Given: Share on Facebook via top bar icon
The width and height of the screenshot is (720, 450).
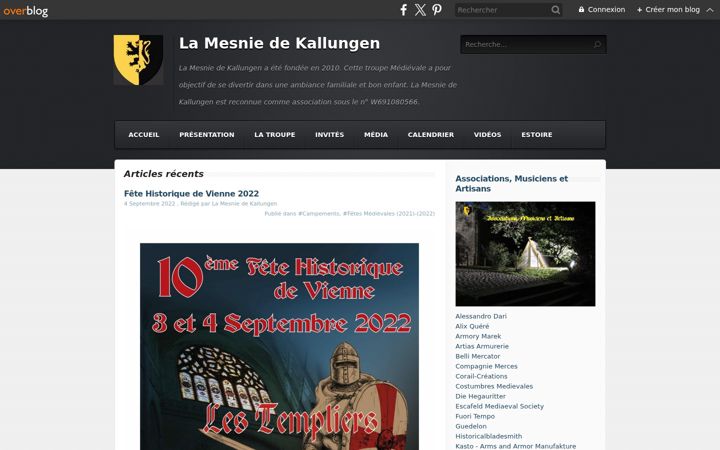Looking at the screenshot, I should pos(403,10).
